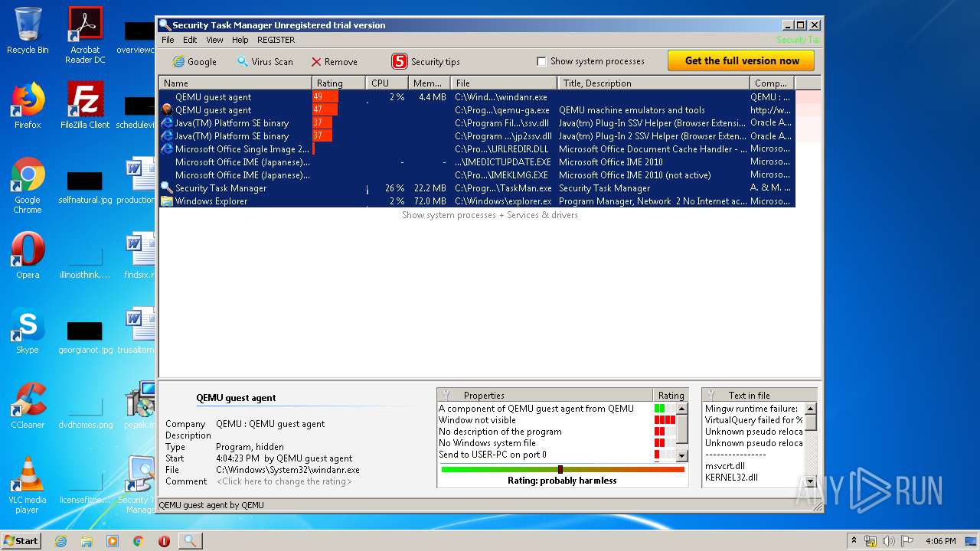
Task: Open VLC media player desktop shortcut
Action: 28,485
